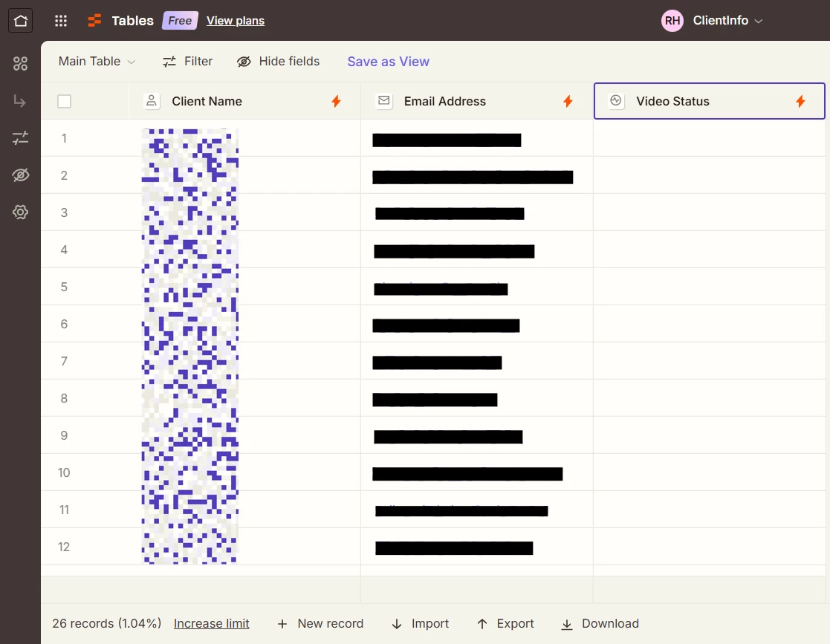Click the Video Status field type icon

[x=615, y=101]
